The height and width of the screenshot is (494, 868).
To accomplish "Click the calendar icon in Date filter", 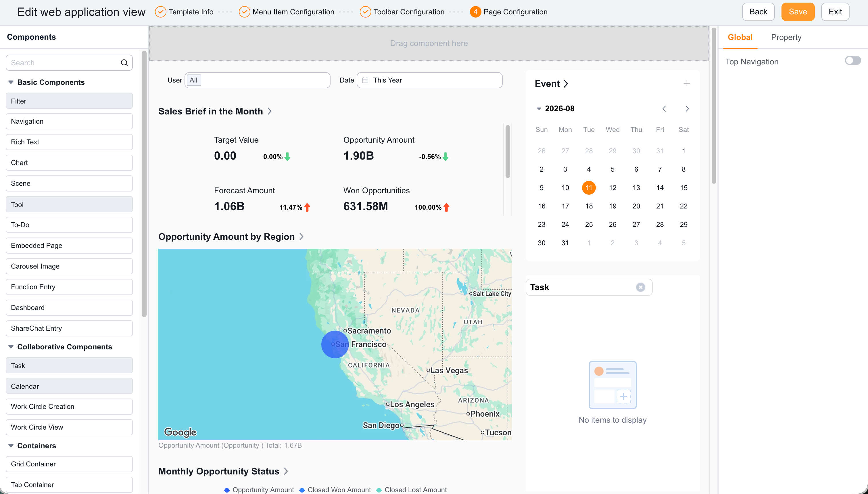I will click(365, 81).
